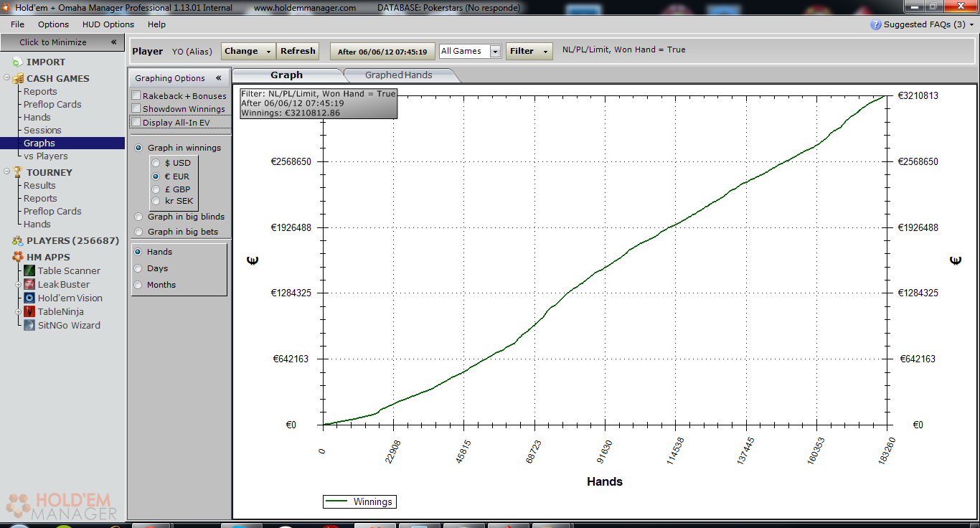This screenshot has height=528, width=980.
Task: Select Days x-axis radio button
Action: pyautogui.click(x=138, y=268)
